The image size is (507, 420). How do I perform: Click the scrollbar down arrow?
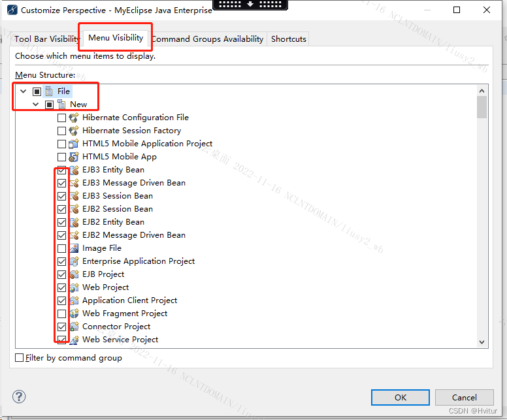[x=482, y=342]
